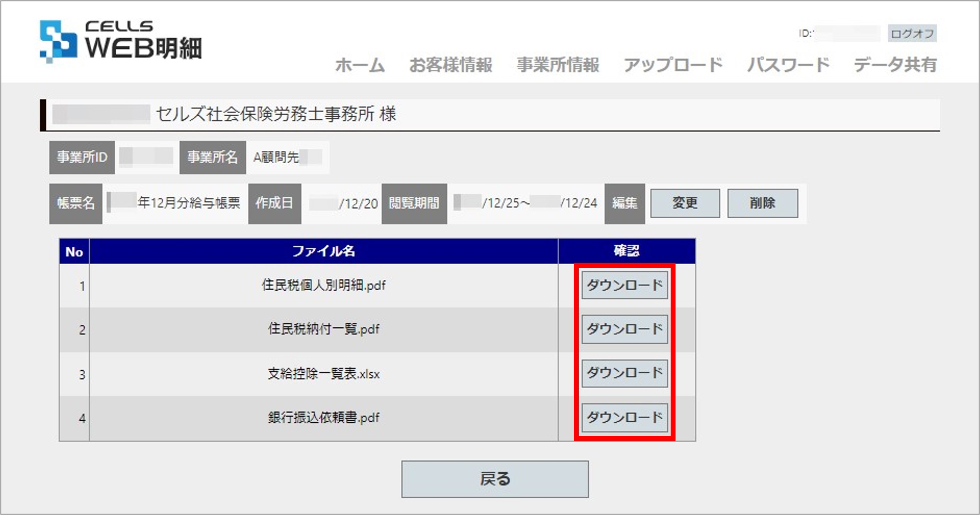Click the 事業所ID label
The height and width of the screenshot is (515, 980).
tap(82, 157)
